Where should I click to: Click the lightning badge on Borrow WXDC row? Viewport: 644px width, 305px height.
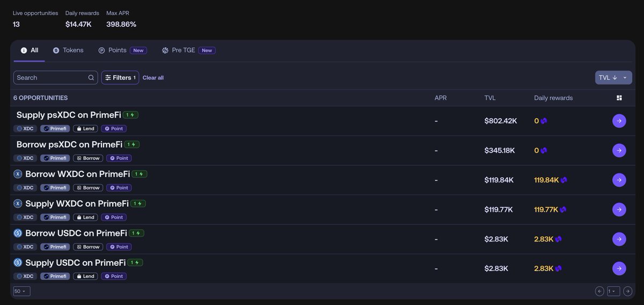(x=140, y=174)
